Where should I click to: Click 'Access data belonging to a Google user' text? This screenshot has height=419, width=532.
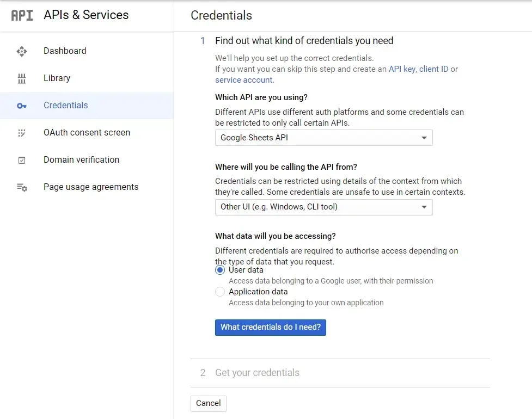tap(331, 281)
